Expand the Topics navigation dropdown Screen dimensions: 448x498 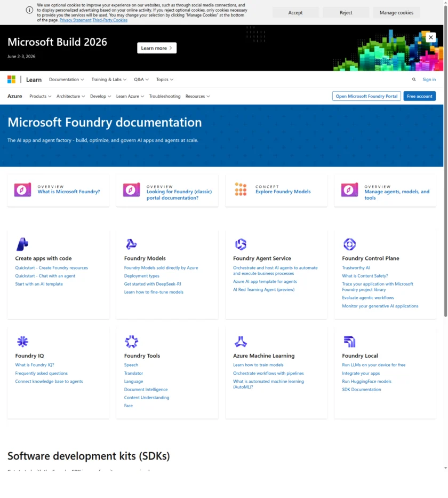point(164,79)
